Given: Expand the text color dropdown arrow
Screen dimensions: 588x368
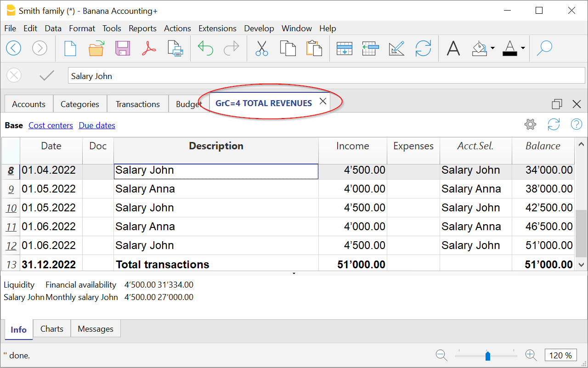Looking at the screenshot, I should [523, 48].
